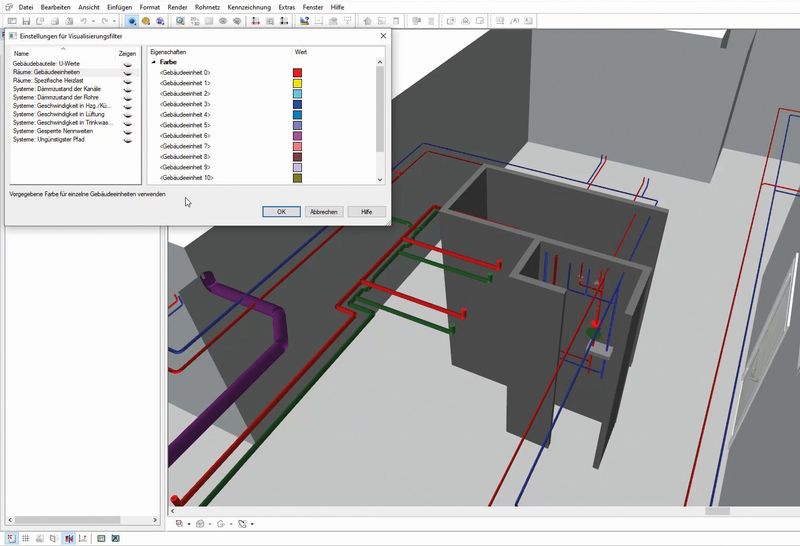Open the Kennzeichnung menu
This screenshot has width=800, height=546.
point(249,7)
